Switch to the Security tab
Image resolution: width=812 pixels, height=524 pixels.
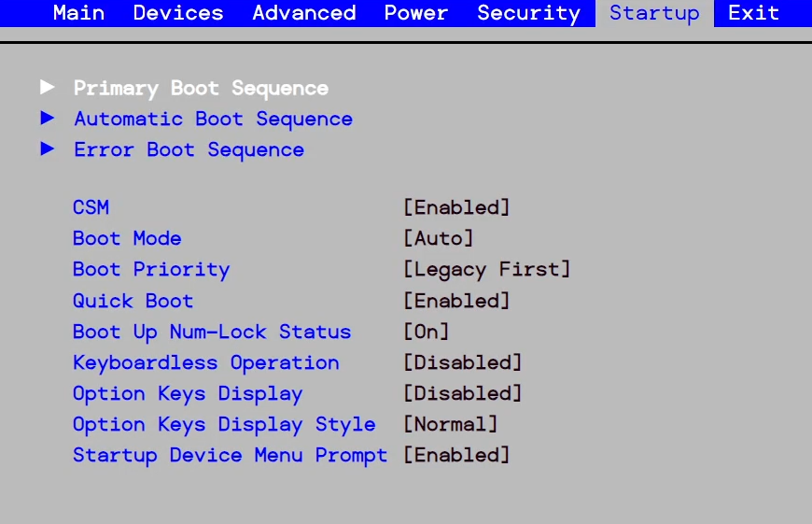coord(528,13)
